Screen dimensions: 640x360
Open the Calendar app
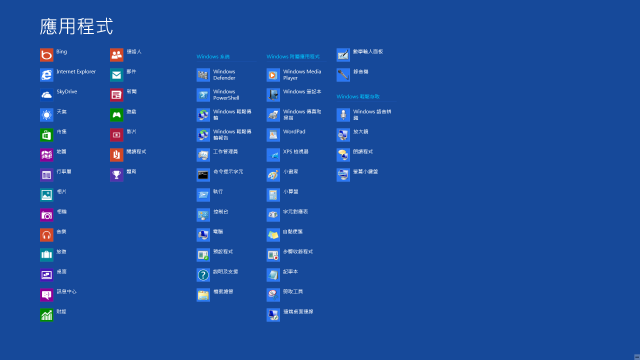[x=47, y=175]
